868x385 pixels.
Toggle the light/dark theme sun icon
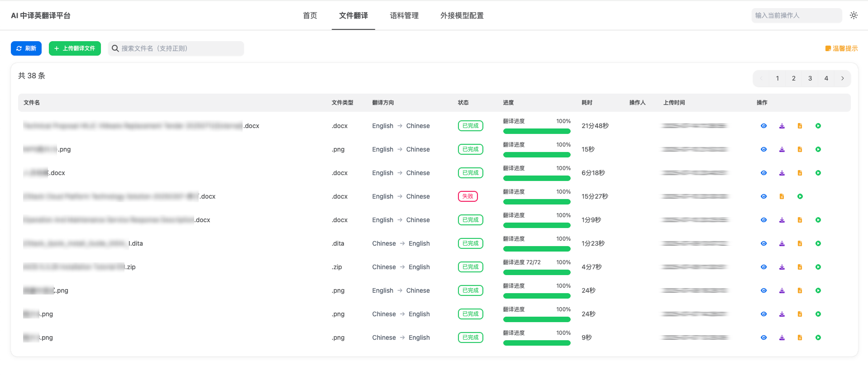coord(854,15)
